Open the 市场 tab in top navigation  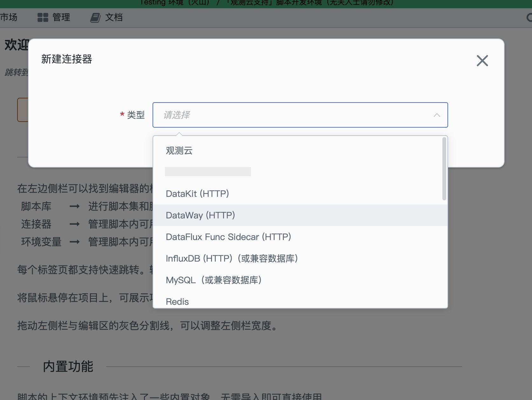(9, 17)
